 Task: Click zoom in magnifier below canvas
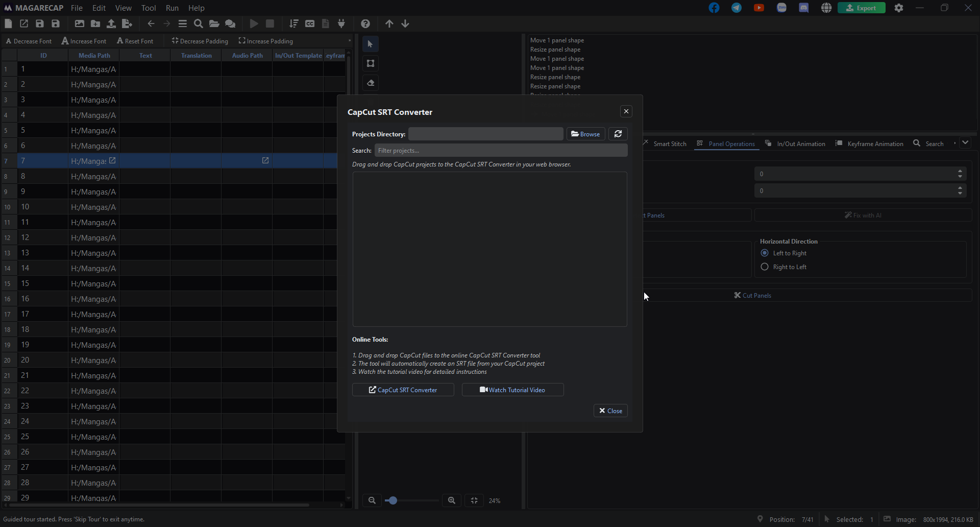point(452,500)
